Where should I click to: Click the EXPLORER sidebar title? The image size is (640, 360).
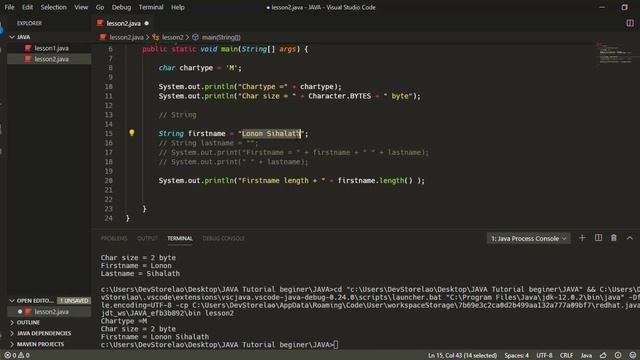click(29, 23)
